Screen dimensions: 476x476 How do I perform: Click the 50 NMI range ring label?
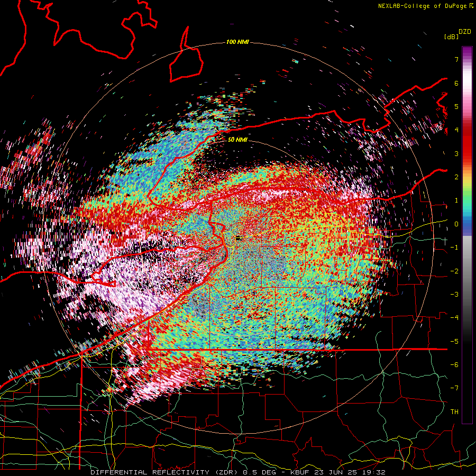click(237, 140)
